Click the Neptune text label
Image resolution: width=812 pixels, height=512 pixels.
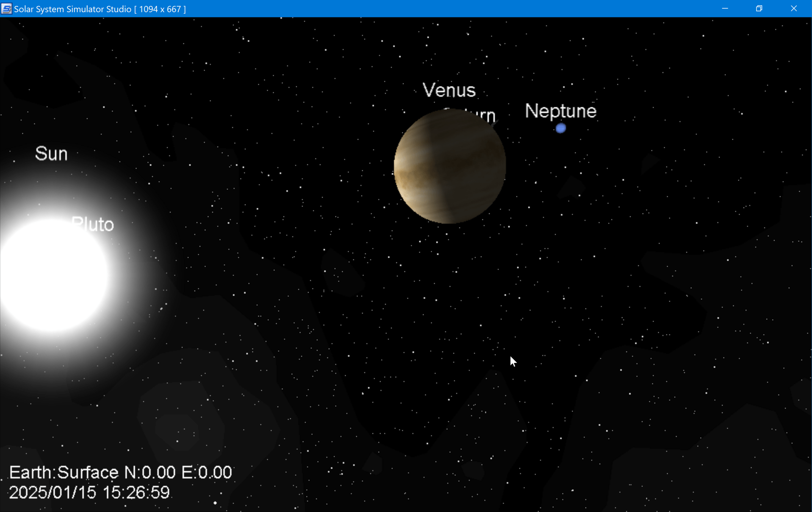point(561,111)
